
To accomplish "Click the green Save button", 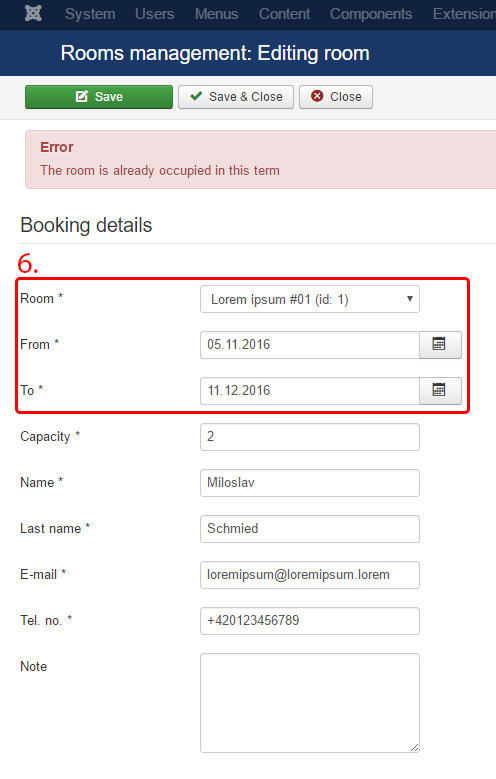I will [99, 96].
